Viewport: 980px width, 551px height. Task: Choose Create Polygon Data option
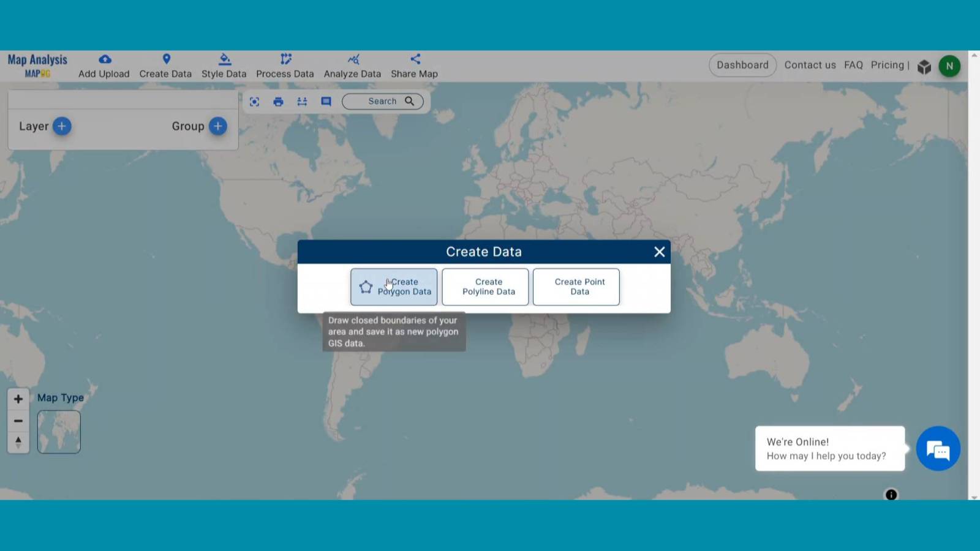[x=394, y=287]
